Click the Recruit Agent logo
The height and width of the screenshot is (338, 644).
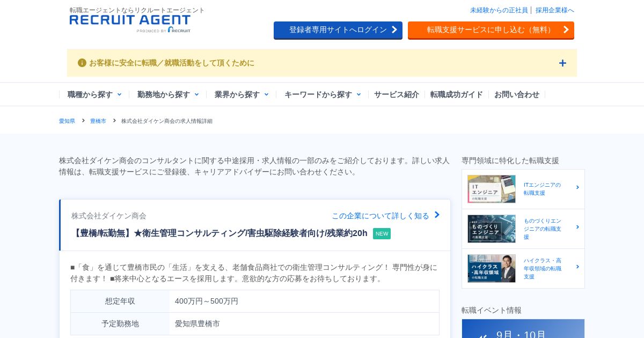(x=130, y=24)
